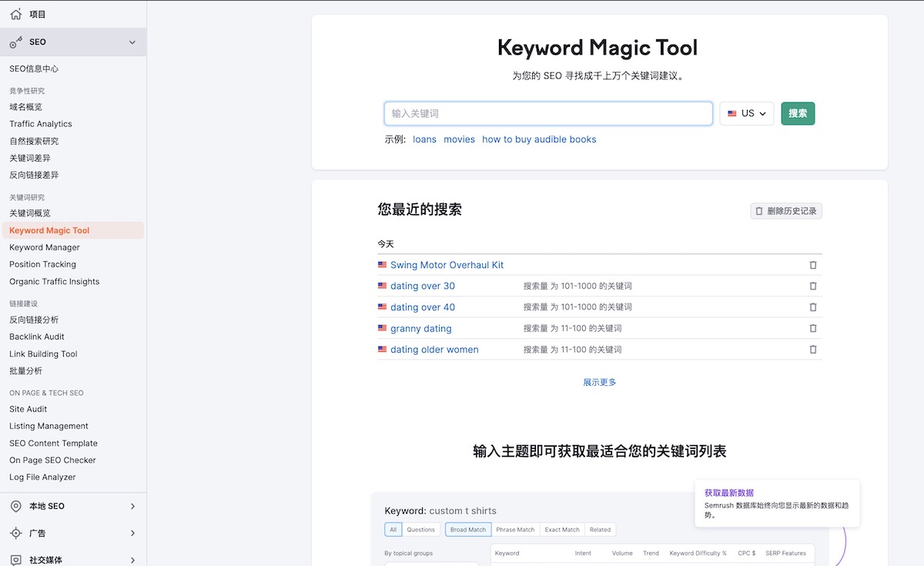The image size is (924, 566).
Task: Open recent search dating older women
Action: [434, 350]
